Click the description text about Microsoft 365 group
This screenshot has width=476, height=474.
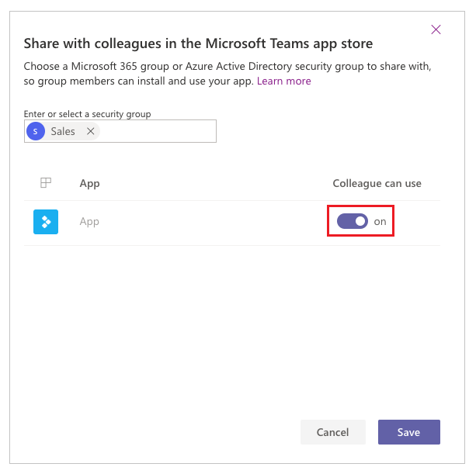[x=228, y=74]
